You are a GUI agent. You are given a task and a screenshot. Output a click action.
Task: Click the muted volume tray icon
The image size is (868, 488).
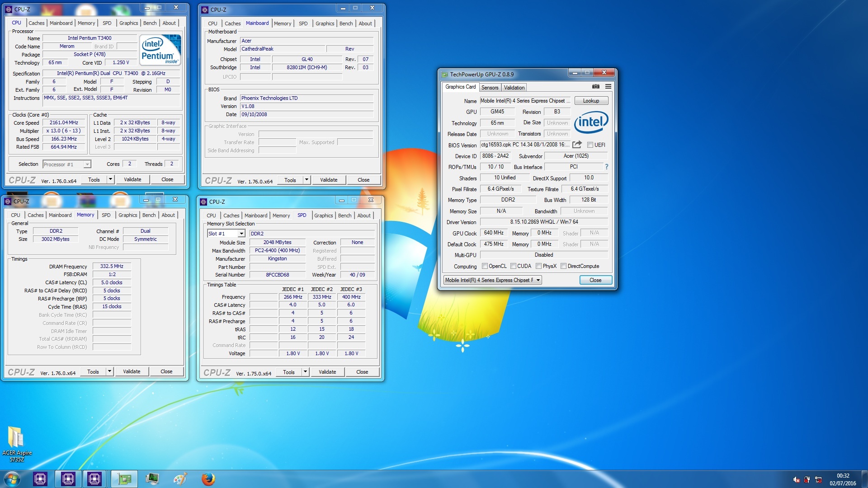point(796,479)
